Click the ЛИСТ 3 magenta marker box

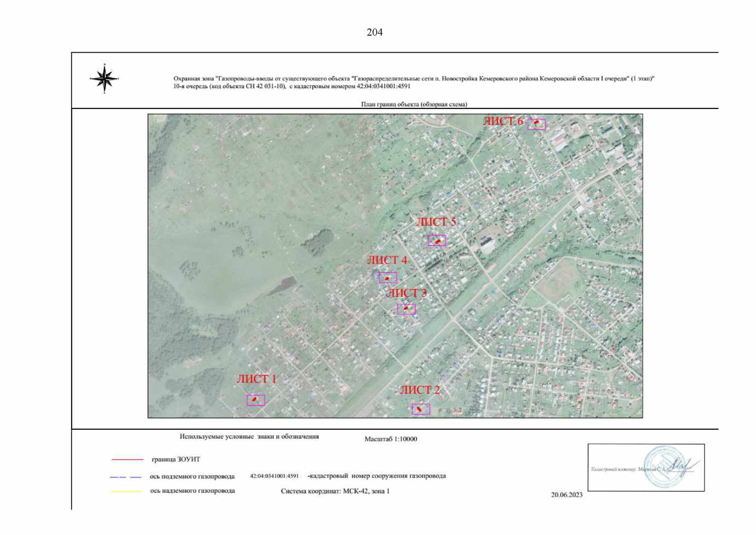tap(406, 309)
